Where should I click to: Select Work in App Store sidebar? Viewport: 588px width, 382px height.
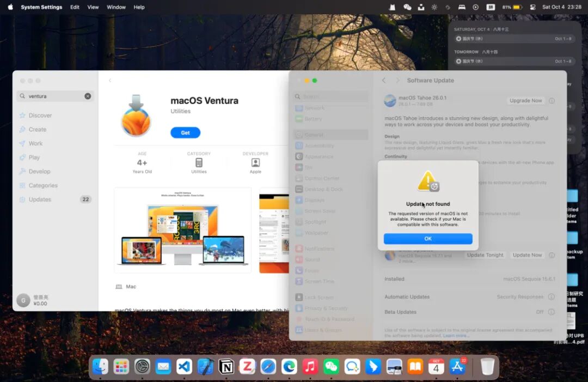pos(35,143)
